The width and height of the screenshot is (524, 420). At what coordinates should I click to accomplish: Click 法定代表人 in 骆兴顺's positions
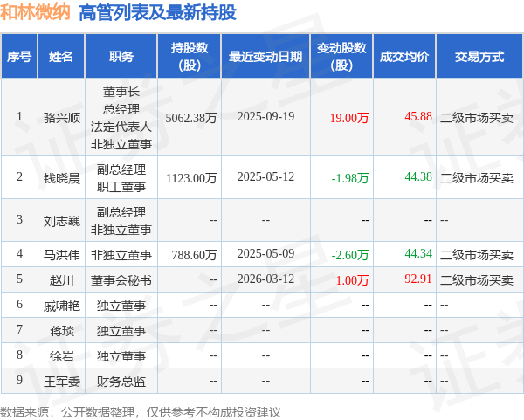121,127
